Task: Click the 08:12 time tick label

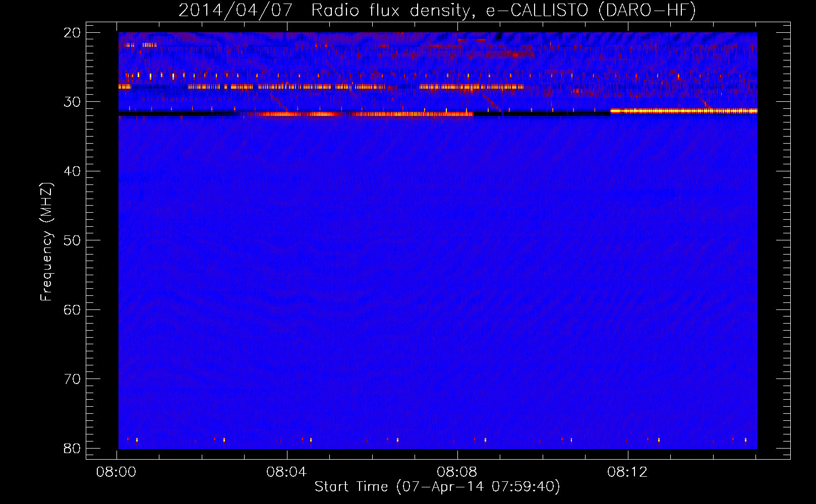Action: 627,472
